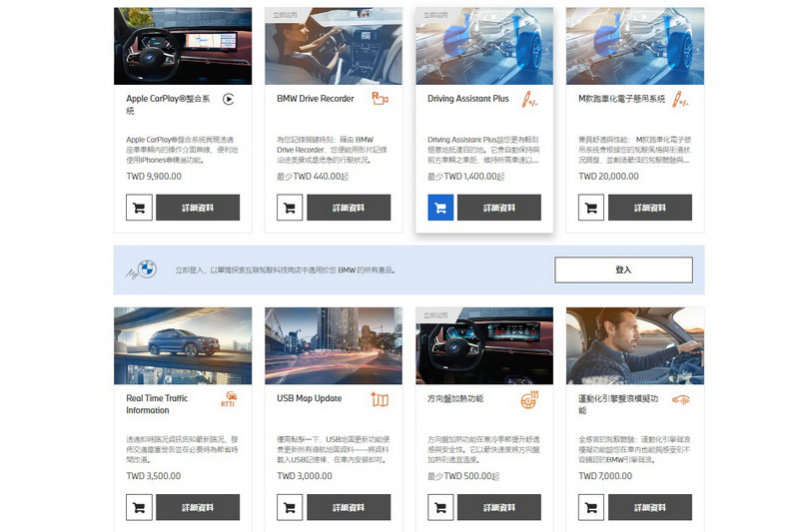Open the BMW Drive Recorder product image
The height and width of the screenshot is (532, 799).
[334, 46]
